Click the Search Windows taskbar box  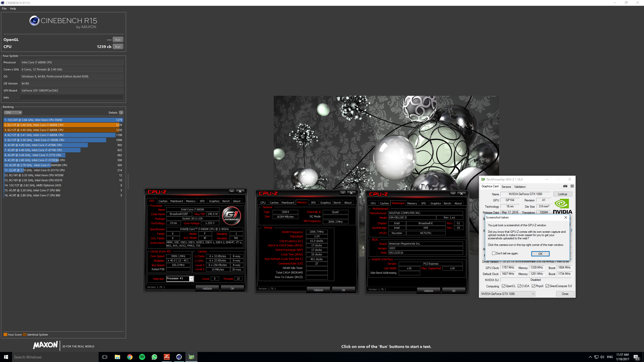[x=55, y=357]
